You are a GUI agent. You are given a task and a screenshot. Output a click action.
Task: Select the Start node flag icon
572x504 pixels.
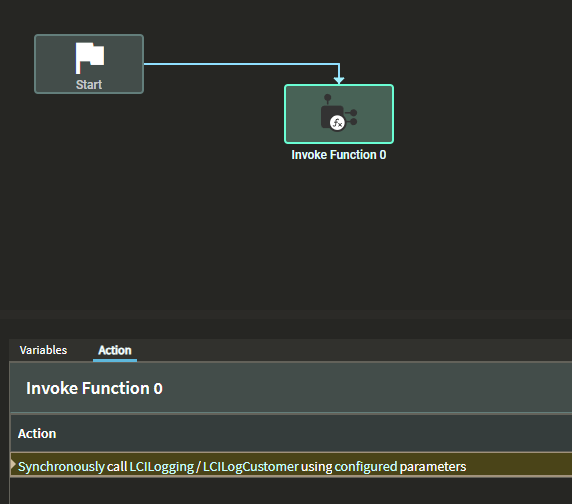click(90, 58)
